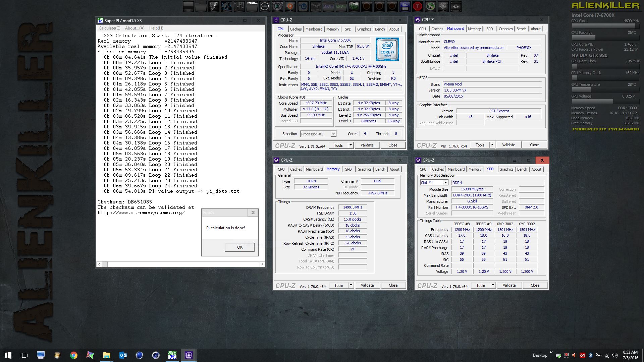Viewport: 644px width, 362px height.
Task: Open the blue bars monitoring dock icon
Action: pyautogui.click(x=405, y=6)
